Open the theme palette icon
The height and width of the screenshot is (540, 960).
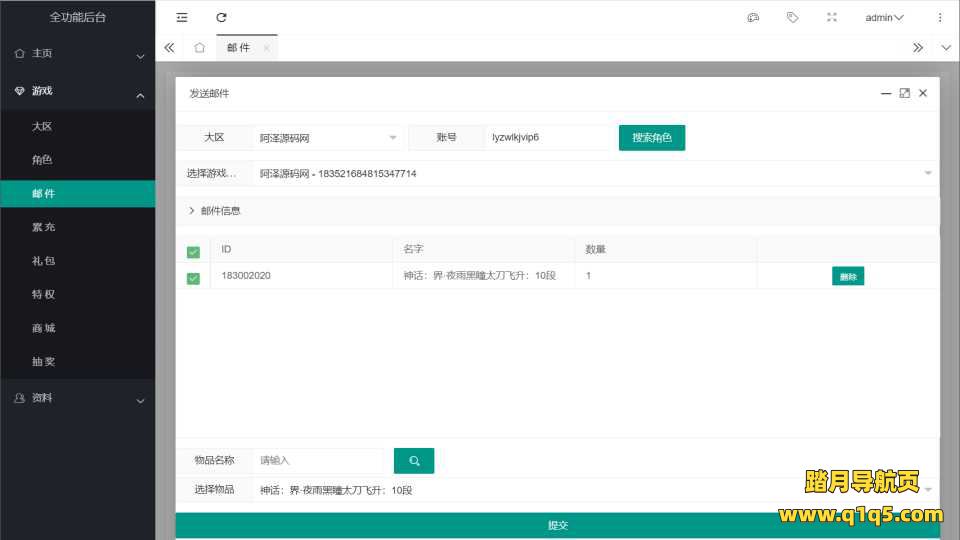point(753,17)
